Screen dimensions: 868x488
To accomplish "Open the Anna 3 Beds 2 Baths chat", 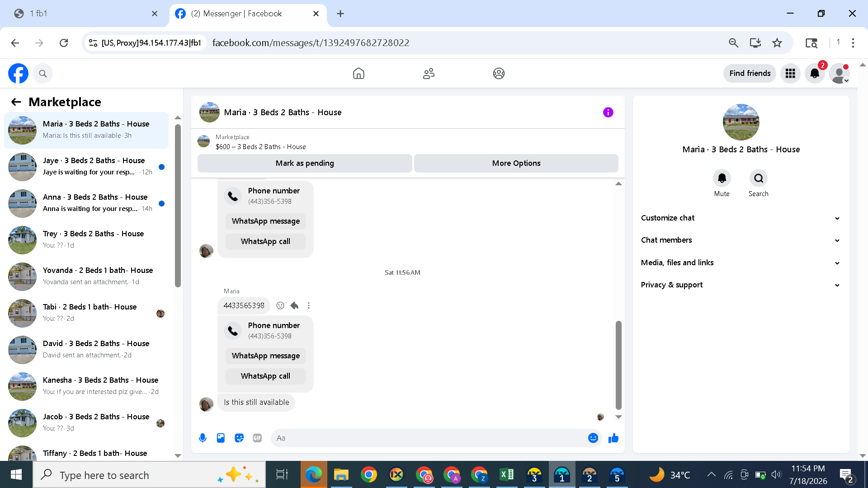I will pos(86,203).
